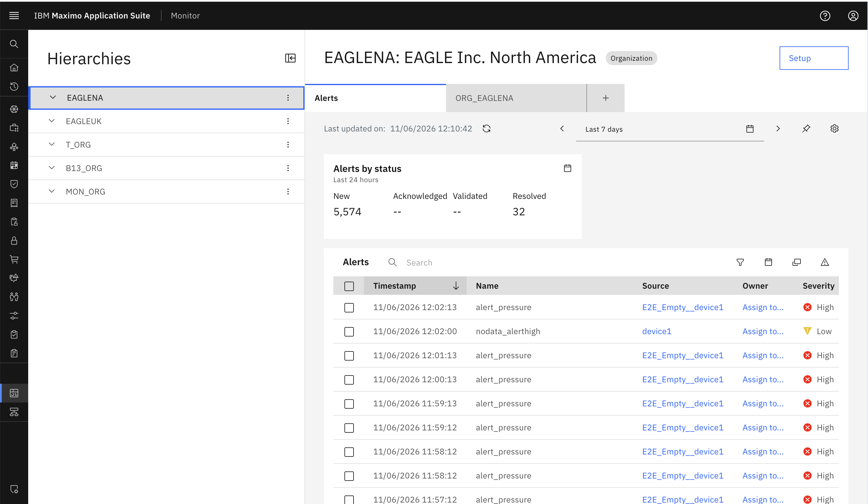Sort by the Severity column header
The image size is (868, 504).
pyautogui.click(x=818, y=286)
